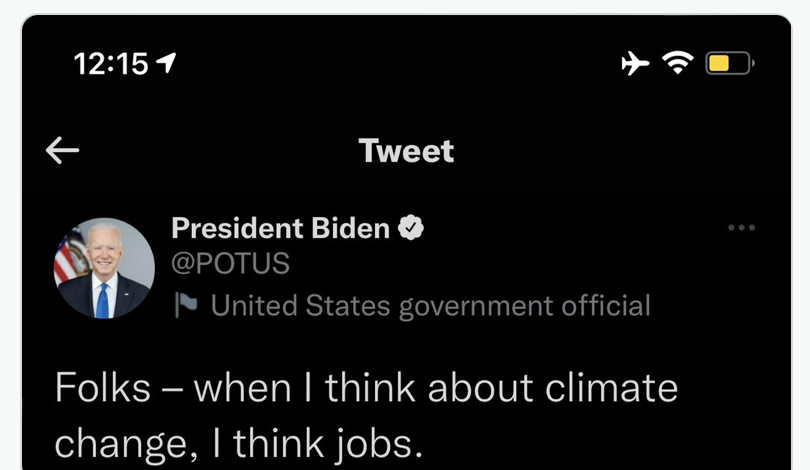This screenshot has width=810, height=470.
Task: Tap the United States government official label
Action: pos(430,305)
